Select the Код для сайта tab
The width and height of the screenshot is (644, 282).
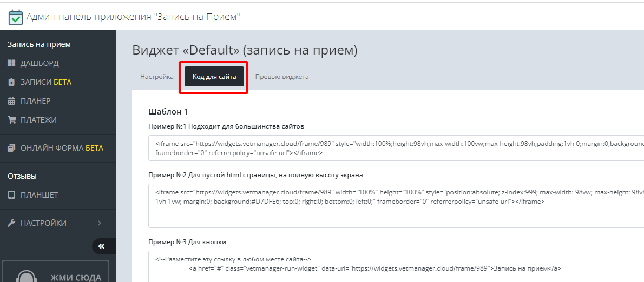tap(214, 77)
